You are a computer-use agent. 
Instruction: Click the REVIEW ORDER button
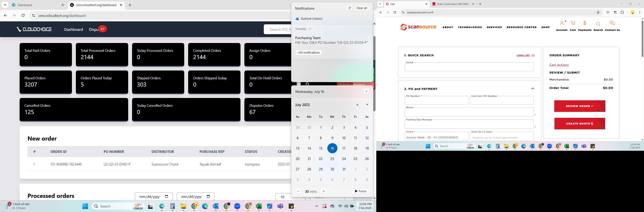click(x=580, y=106)
